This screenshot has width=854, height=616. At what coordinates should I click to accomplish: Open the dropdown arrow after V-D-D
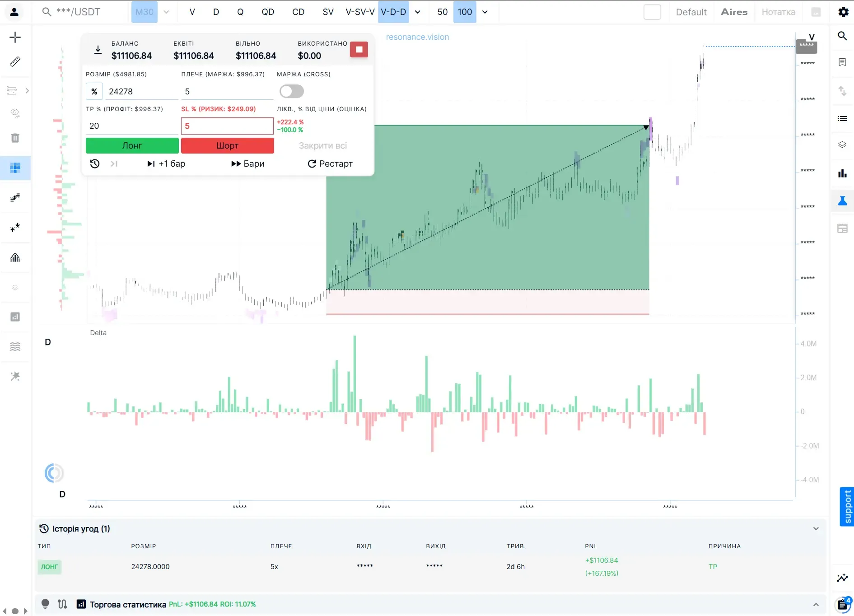(x=418, y=12)
